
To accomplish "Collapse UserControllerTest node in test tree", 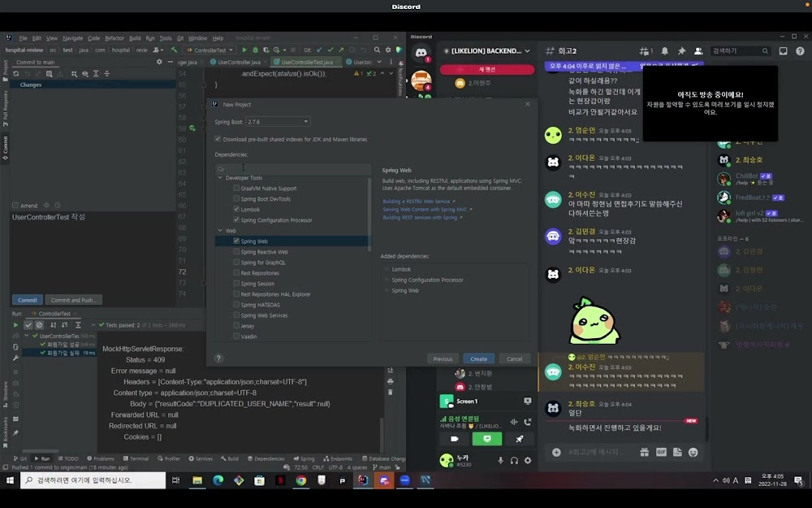I will click(x=27, y=336).
